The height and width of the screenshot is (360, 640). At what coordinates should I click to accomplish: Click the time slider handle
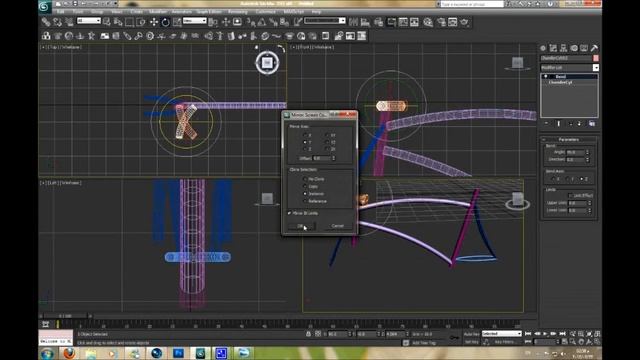[65, 316]
